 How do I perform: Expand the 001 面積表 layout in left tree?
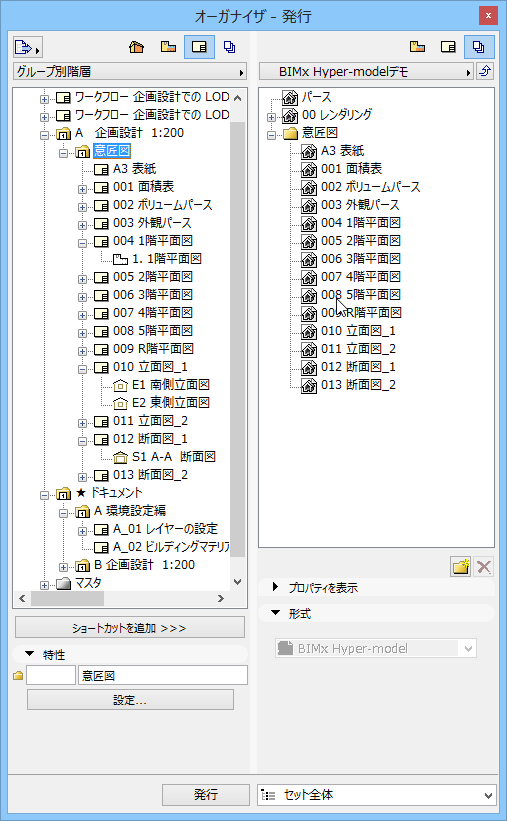(82, 189)
